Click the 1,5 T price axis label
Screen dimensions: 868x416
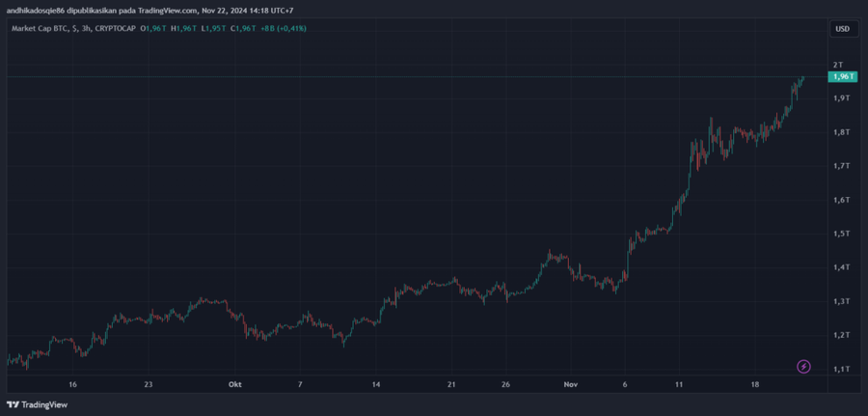841,234
